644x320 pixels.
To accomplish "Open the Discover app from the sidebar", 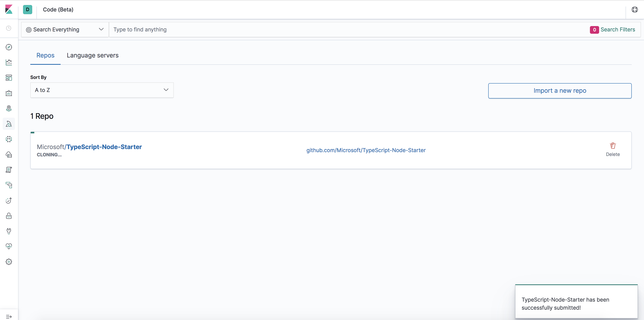I will [9, 47].
